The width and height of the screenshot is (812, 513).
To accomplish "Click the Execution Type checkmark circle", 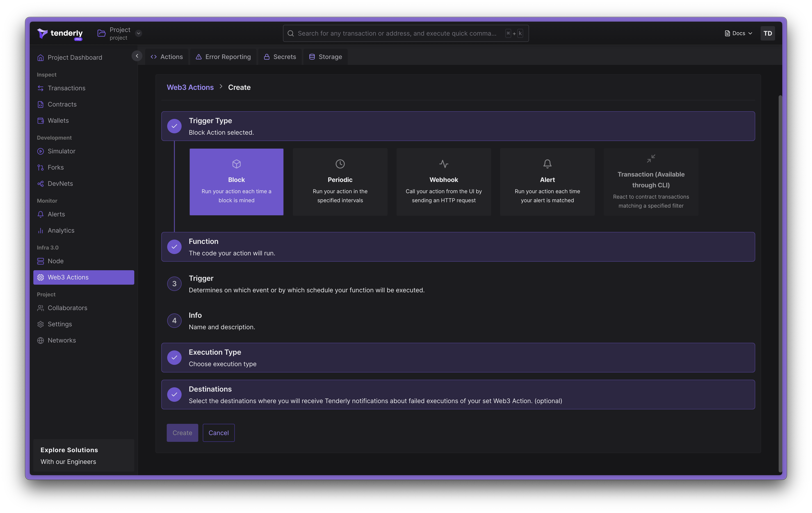I will tap(174, 358).
